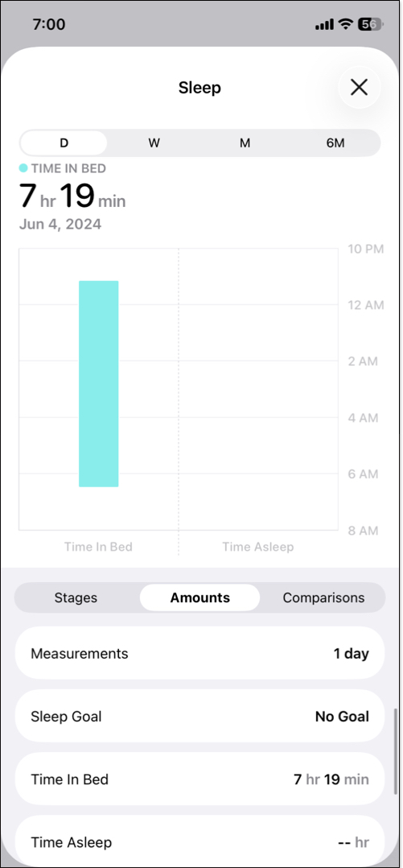Switch to the W weekly range
The width and height of the screenshot is (403, 868).
tap(154, 143)
